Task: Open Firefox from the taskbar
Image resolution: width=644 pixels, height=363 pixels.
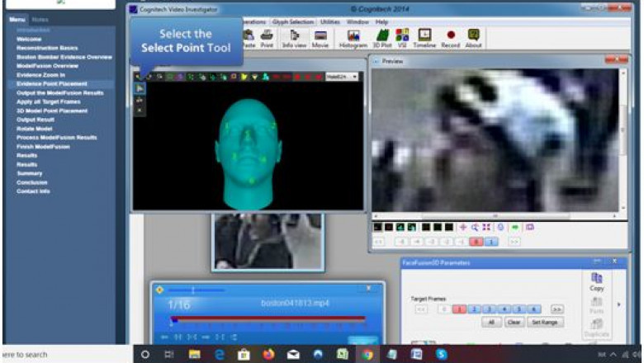Action: pyautogui.click(x=268, y=355)
